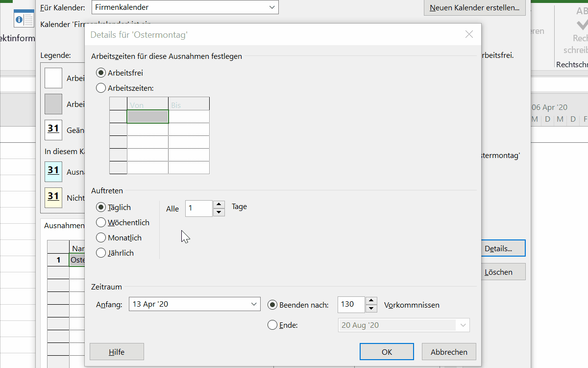
Task: Decrease the Alle Tage interval value
Action: 220,212
